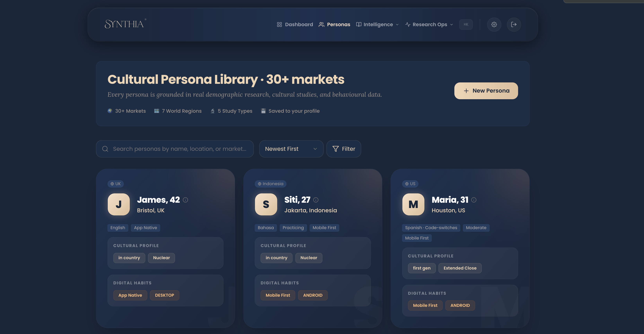Click the M avatar on Maria's card

413,204
